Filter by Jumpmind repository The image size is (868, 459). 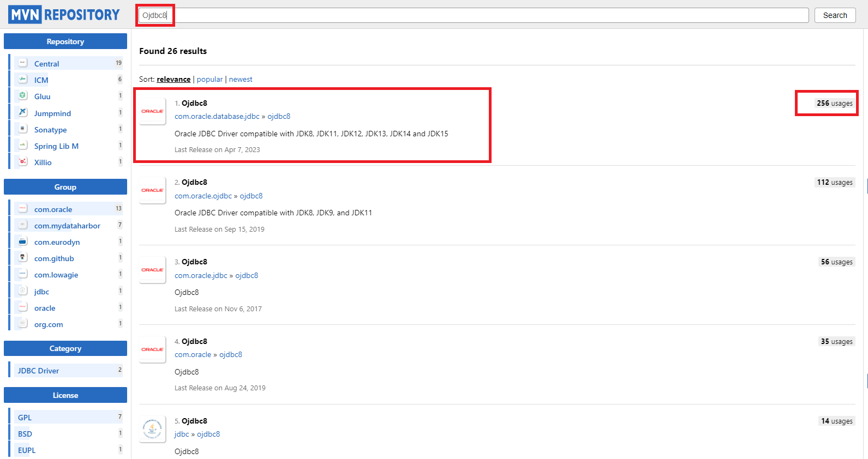[52, 113]
